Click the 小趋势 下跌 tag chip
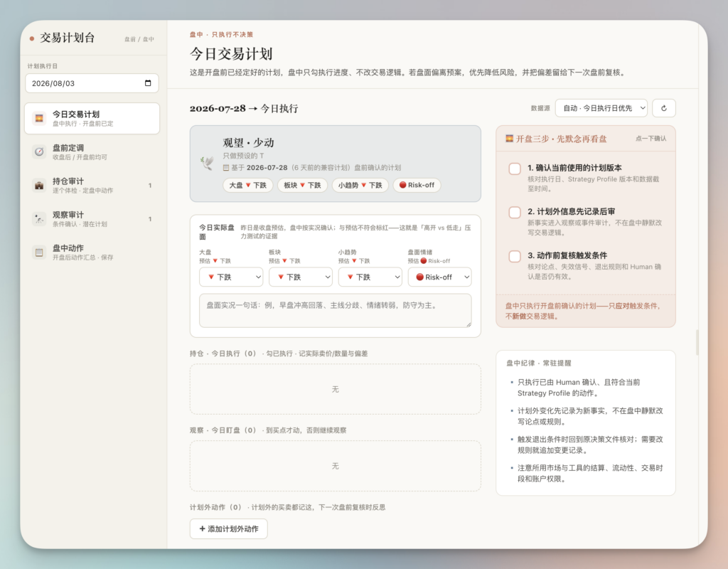Viewport: 728px width, 569px height. [x=360, y=185]
